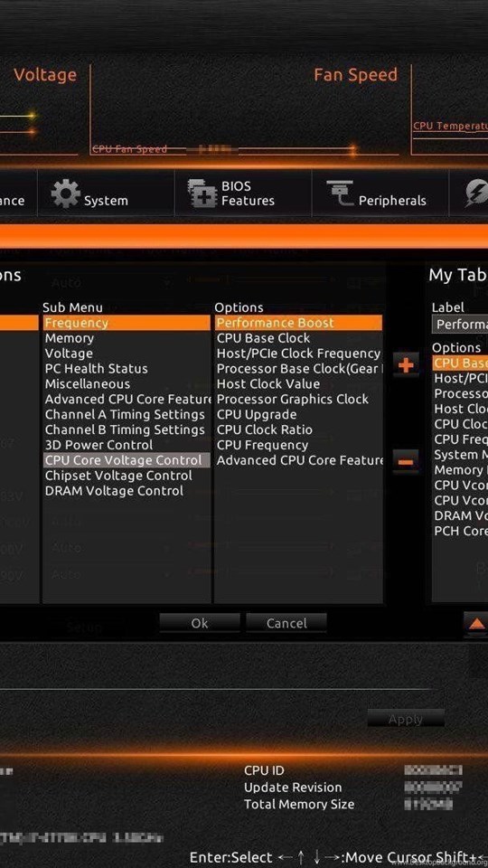The image size is (488, 868).
Task: Click the greyed Apply button
Action: coord(406,719)
